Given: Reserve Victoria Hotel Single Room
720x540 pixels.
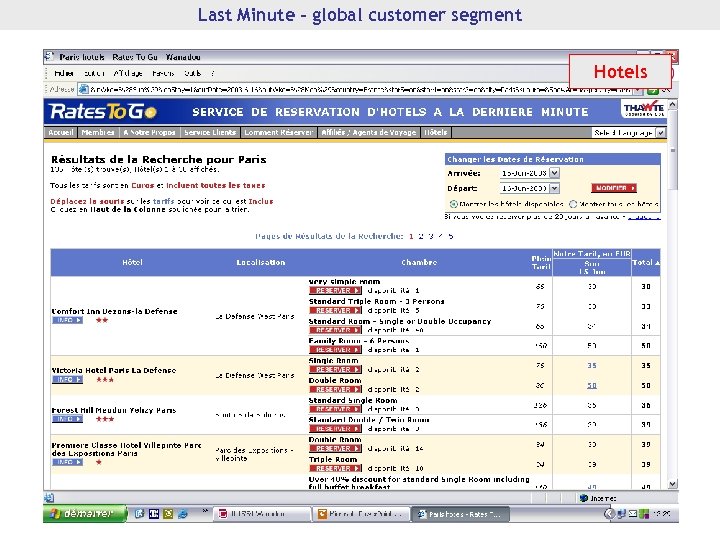Looking at the screenshot, I should [x=335, y=369].
